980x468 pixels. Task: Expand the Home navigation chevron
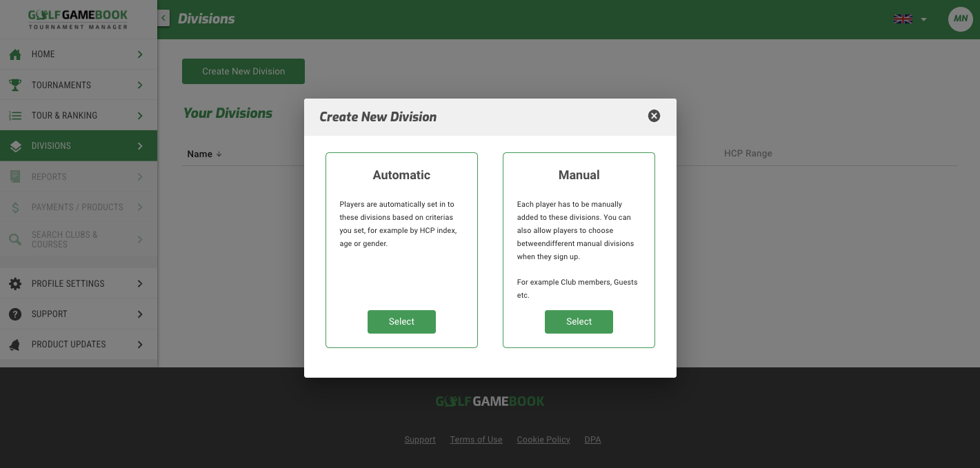139,54
